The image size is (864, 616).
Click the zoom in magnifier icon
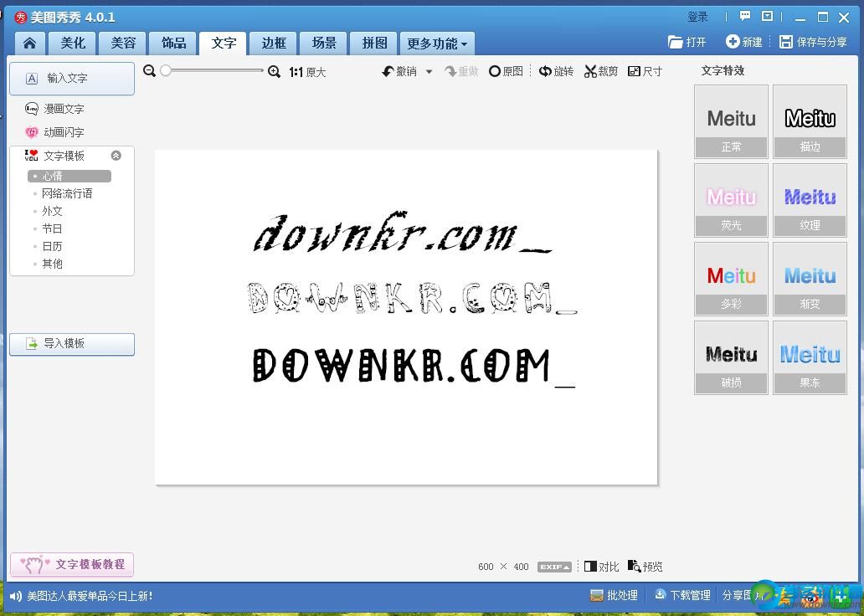tap(274, 72)
